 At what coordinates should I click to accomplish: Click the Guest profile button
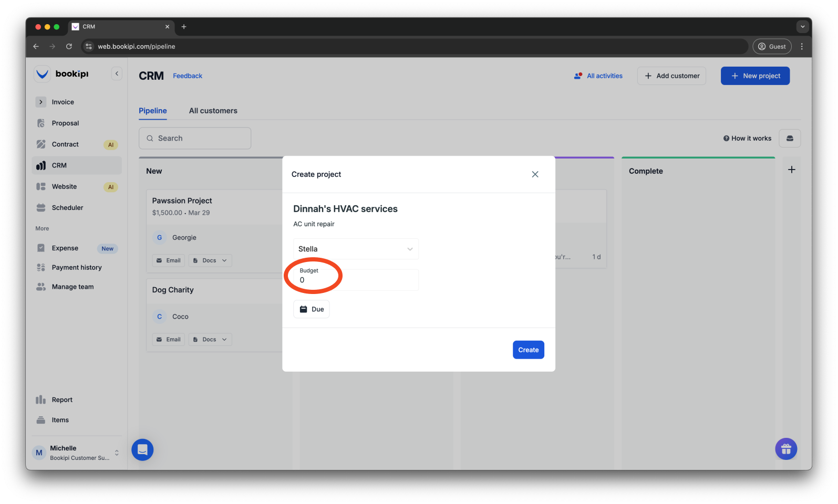coord(772,47)
